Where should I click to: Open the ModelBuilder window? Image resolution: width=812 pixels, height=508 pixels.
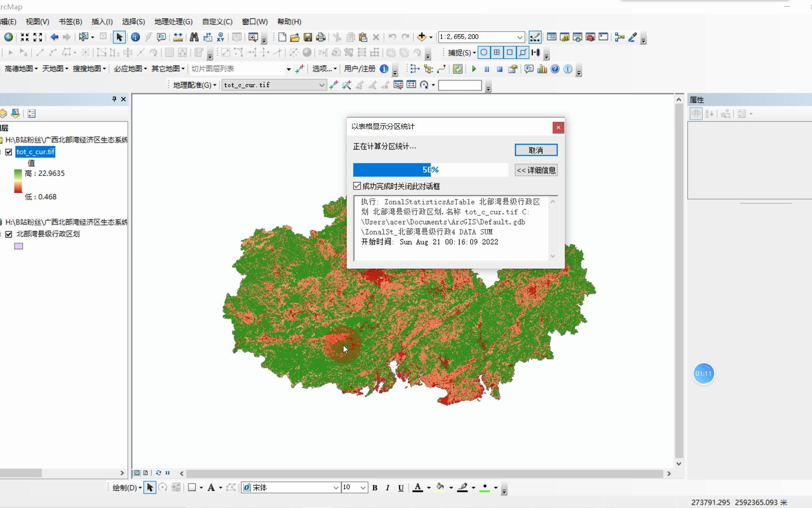click(620, 37)
